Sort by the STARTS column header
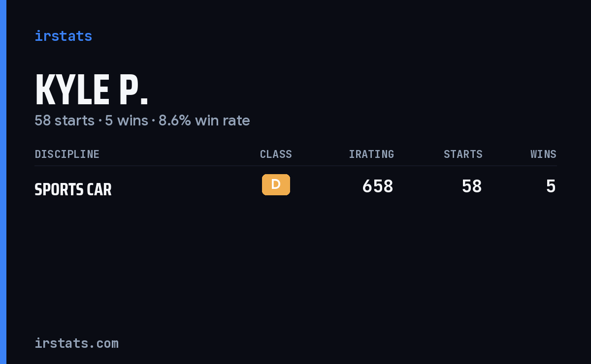 tap(463, 154)
